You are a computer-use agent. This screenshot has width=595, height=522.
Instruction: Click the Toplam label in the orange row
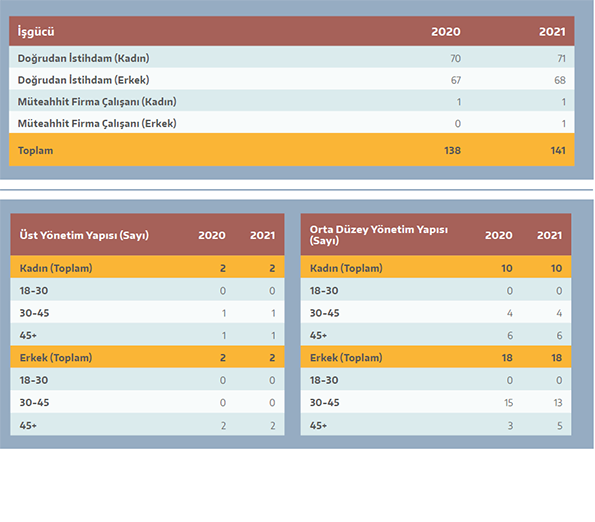pyautogui.click(x=36, y=150)
